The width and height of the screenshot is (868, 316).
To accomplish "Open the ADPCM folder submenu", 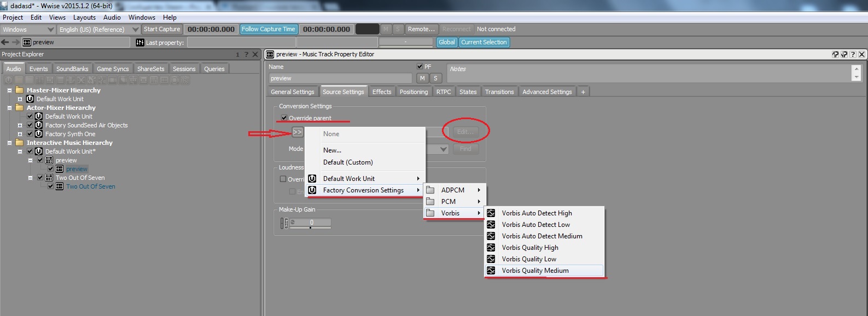I will pos(454,190).
